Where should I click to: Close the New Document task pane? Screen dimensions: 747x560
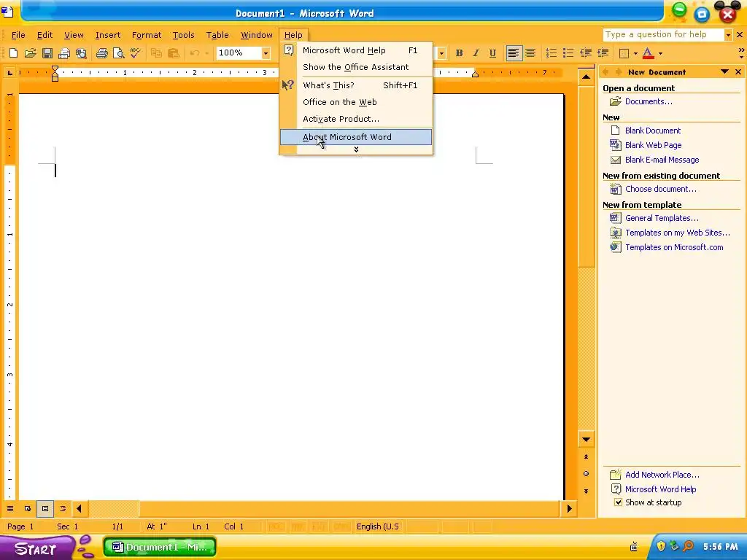[x=738, y=72]
